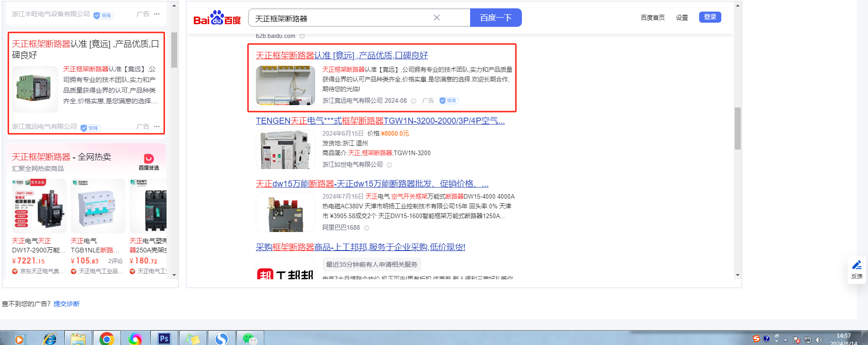Show hidden tray icons arrow

click(x=785, y=340)
